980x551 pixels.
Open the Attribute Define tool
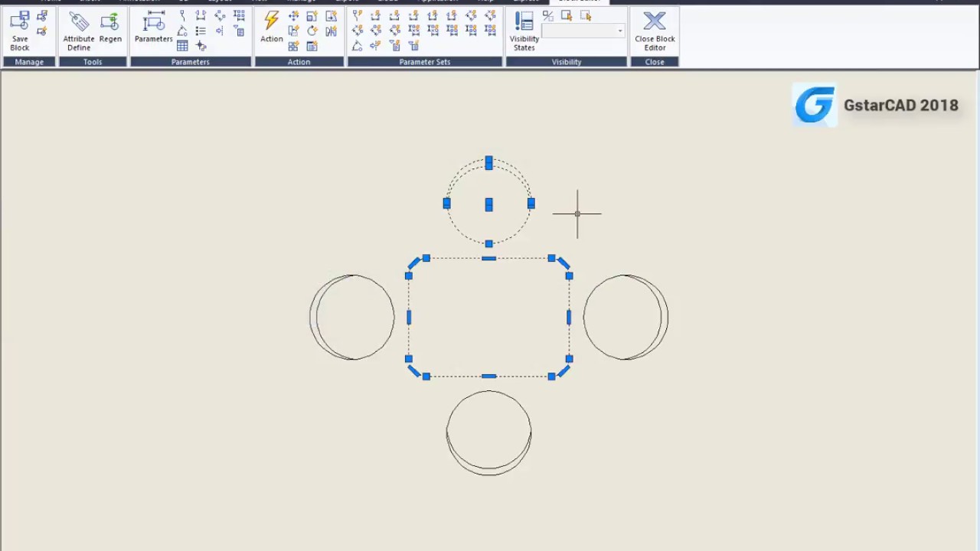pos(79,31)
